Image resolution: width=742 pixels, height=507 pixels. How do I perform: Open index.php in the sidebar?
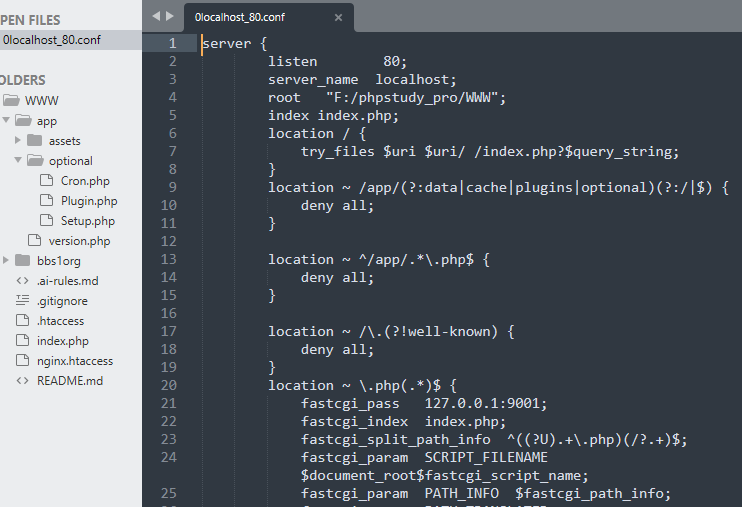click(63, 341)
